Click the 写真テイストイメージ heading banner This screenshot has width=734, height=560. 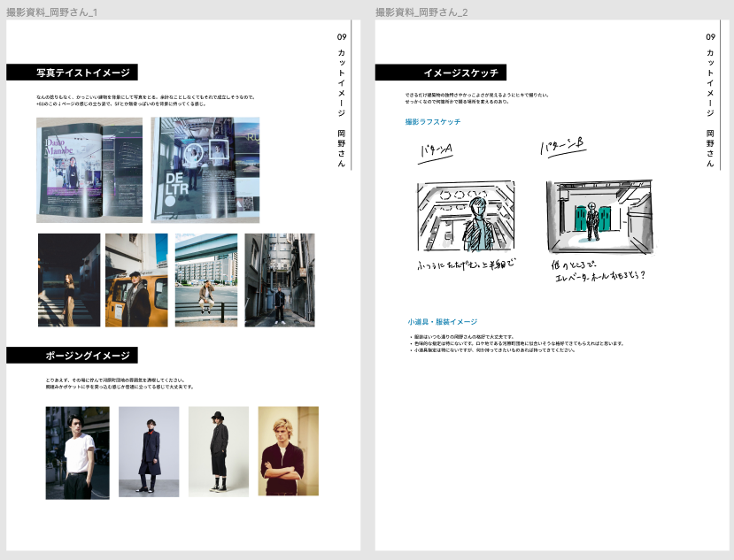point(72,73)
